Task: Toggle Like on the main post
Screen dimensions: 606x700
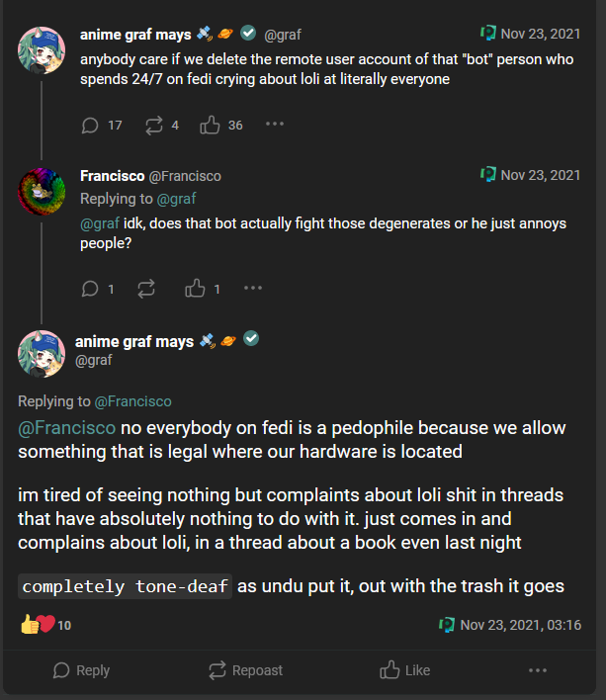Action: [x=404, y=670]
